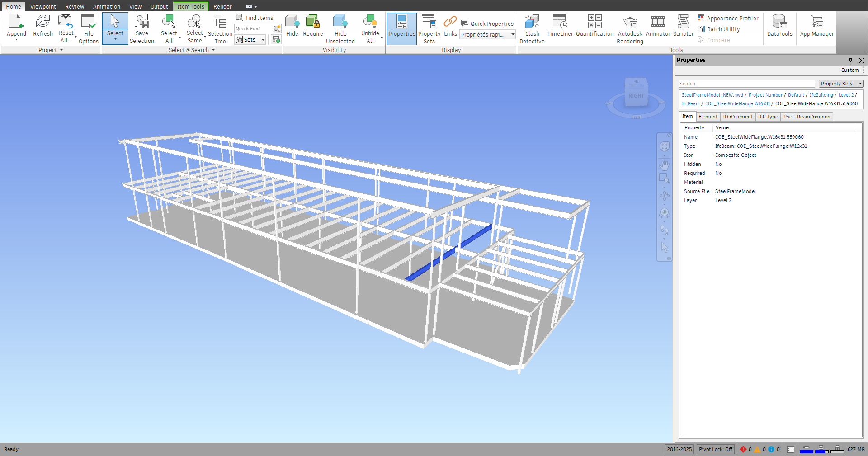Image resolution: width=868 pixels, height=456 pixels.
Task: Open the Quantification workbook
Action: pos(594,26)
